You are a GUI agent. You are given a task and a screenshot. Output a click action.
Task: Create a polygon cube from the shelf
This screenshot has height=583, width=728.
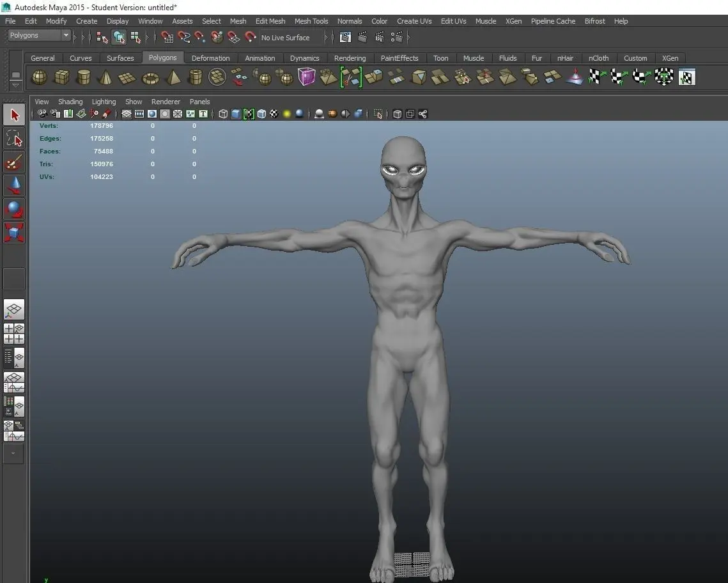coord(62,77)
